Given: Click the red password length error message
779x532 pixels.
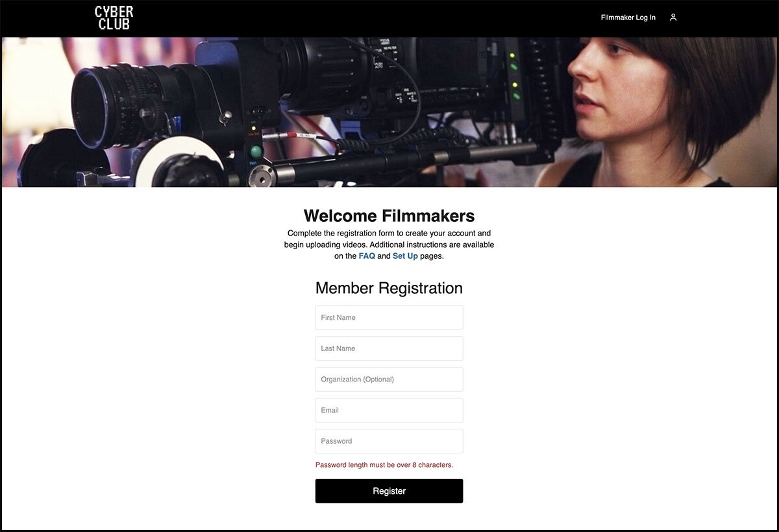Looking at the screenshot, I should pyautogui.click(x=384, y=465).
